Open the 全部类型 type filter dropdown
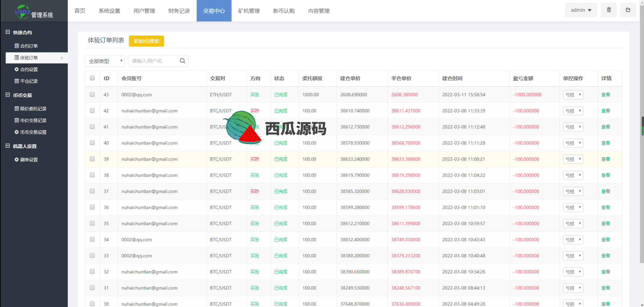644x307 pixels. (x=105, y=61)
